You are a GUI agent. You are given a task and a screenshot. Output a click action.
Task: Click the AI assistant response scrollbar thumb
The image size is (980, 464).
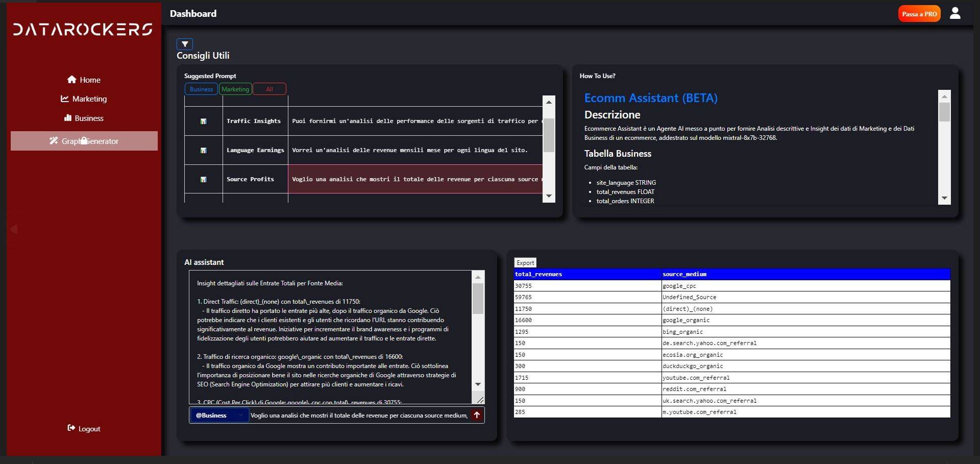(x=478, y=299)
